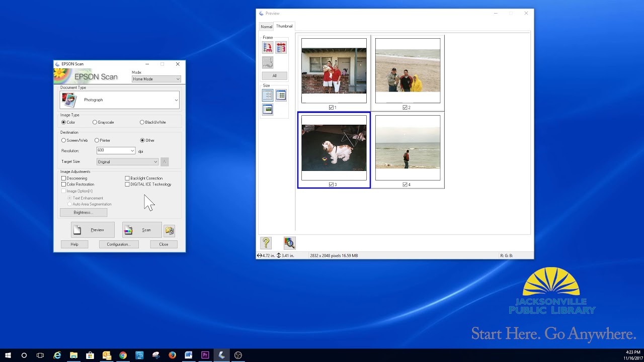
Task: Open the Dell app on the taskbar
Action: 139,355
